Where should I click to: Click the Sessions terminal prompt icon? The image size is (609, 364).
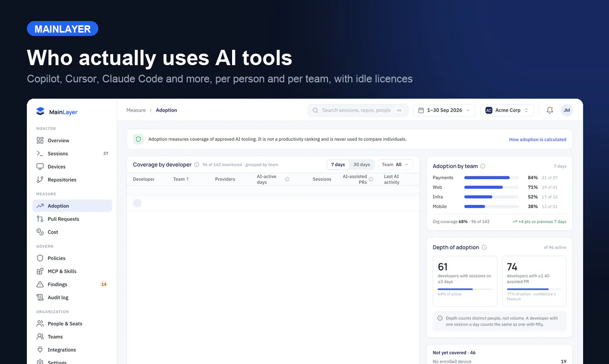tap(40, 154)
